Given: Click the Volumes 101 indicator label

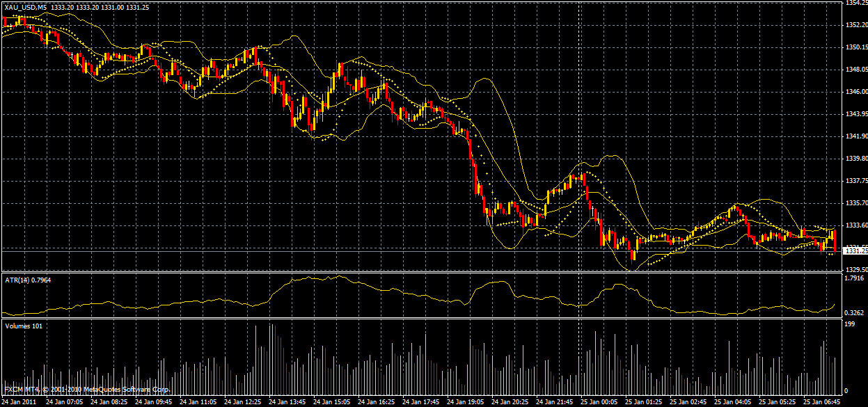Looking at the screenshot, I should point(23,324).
